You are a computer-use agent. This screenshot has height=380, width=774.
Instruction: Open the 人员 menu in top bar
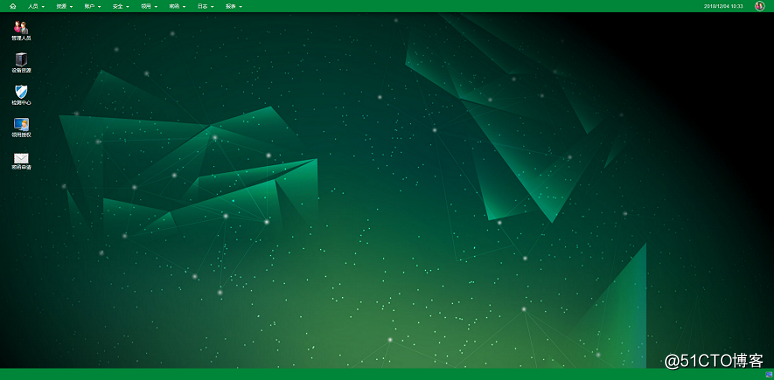pyautogui.click(x=36, y=6)
